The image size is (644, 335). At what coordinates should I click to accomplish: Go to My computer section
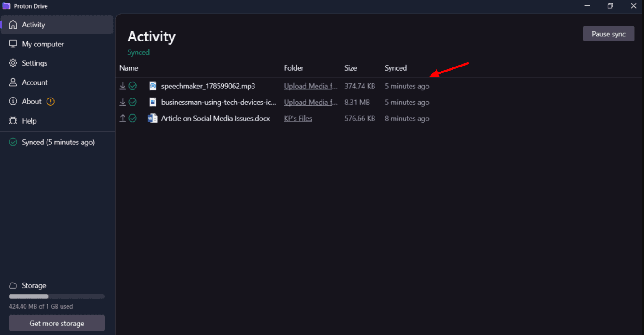pos(43,44)
